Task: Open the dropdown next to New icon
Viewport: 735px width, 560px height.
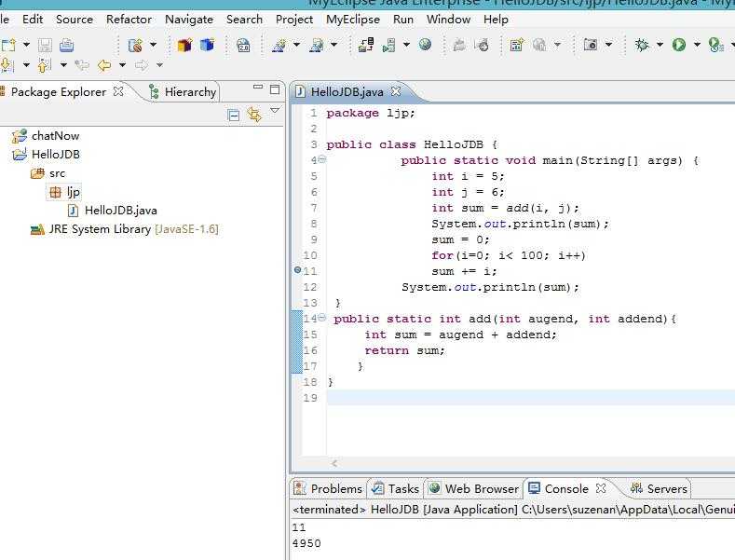Action: coord(27,45)
